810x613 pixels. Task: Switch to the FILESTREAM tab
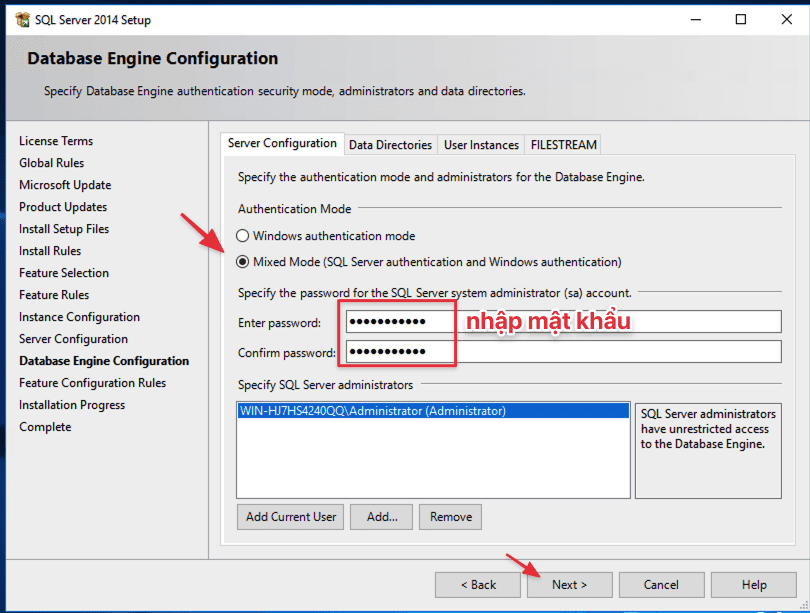pyautogui.click(x=563, y=145)
